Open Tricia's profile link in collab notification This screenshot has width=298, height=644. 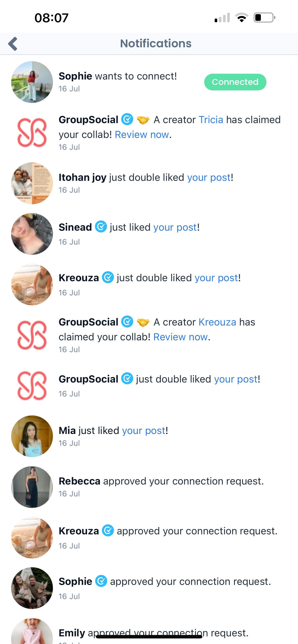[211, 120]
